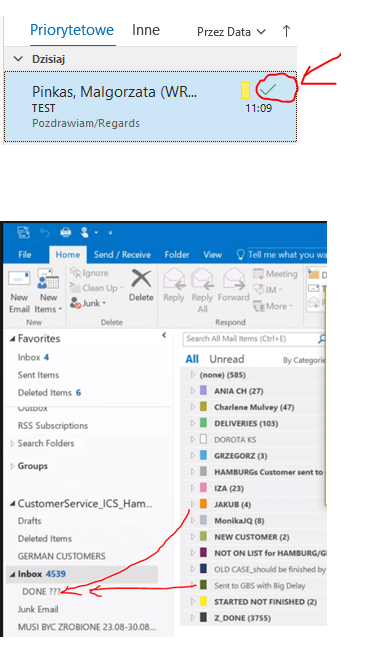Click Touch/Mouse Mode quick access icon

(x=85, y=232)
